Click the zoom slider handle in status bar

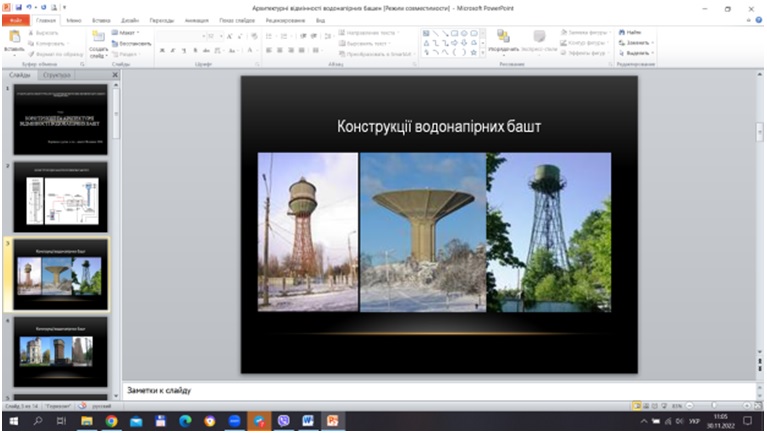point(714,406)
